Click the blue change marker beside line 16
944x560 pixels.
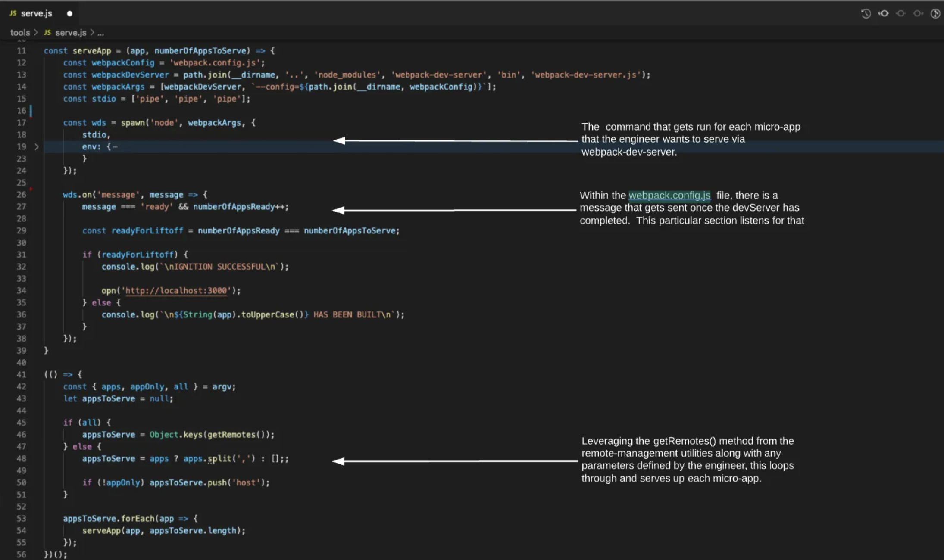pyautogui.click(x=31, y=111)
